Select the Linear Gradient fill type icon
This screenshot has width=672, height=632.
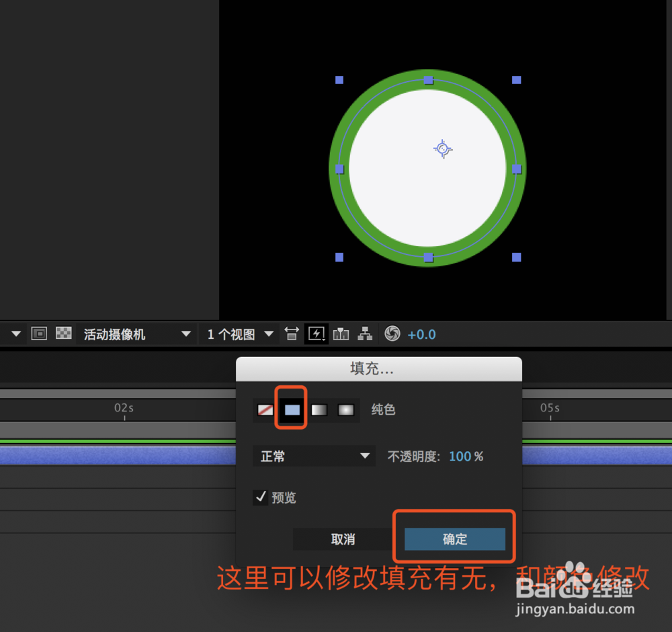[x=319, y=410]
